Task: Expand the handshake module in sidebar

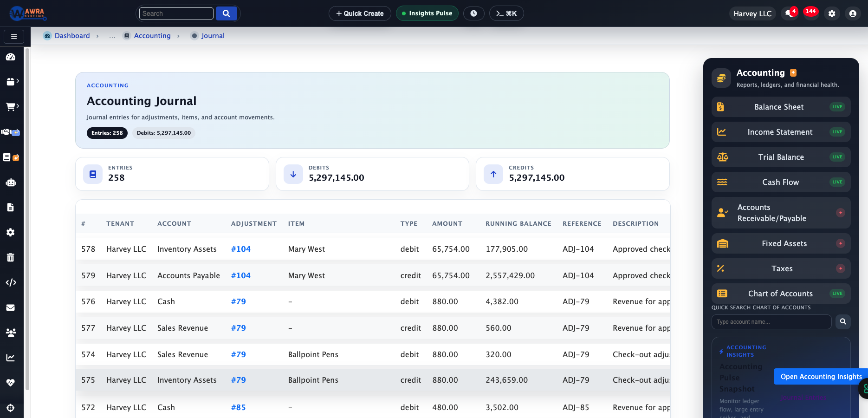Action: pos(10,132)
